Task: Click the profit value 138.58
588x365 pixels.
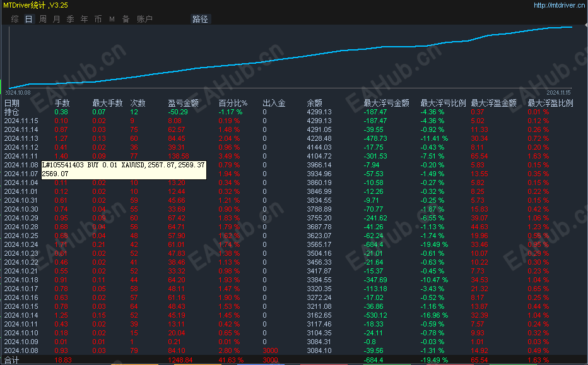Action: pyautogui.click(x=179, y=156)
